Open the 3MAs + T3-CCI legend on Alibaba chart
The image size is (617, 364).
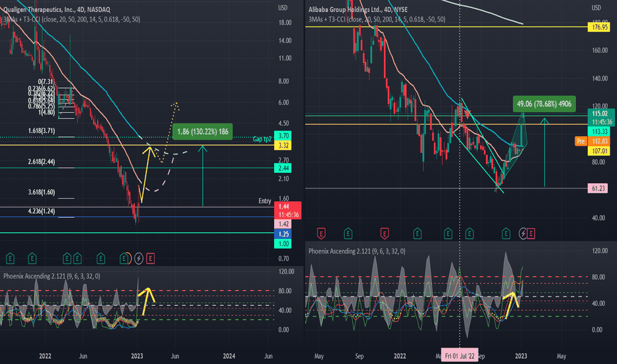point(377,19)
